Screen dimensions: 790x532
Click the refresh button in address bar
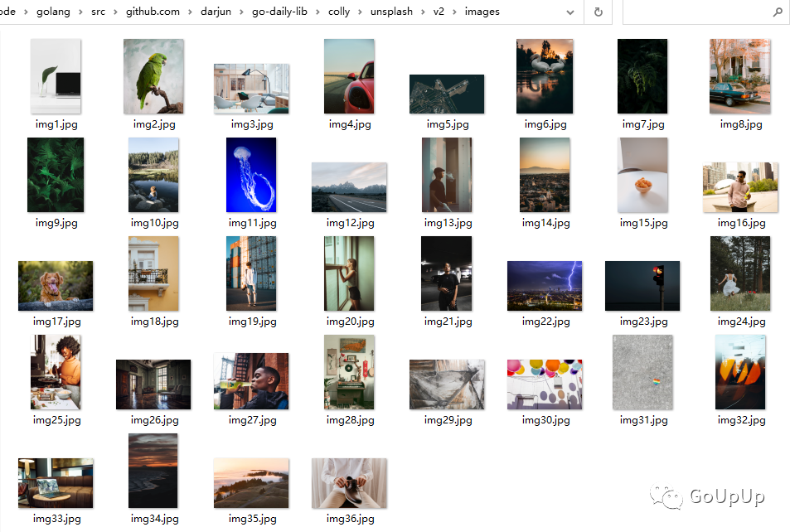point(598,12)
